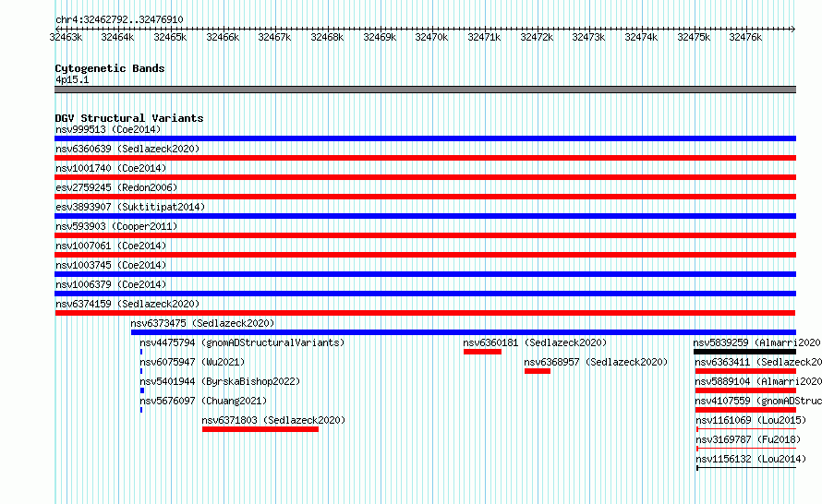
Task: Open variant nsv1001740 (Coe2014) label
Action: tap(111, 168)
